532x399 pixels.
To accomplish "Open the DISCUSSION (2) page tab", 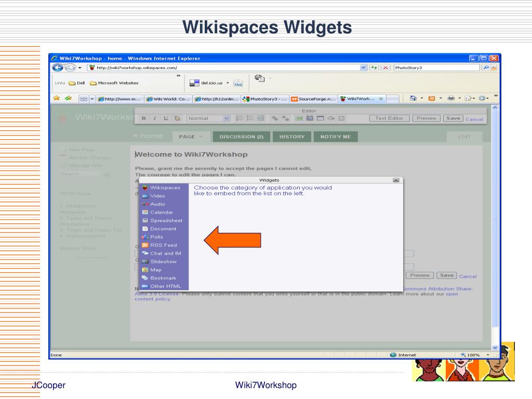I will [x=241, y=137].
